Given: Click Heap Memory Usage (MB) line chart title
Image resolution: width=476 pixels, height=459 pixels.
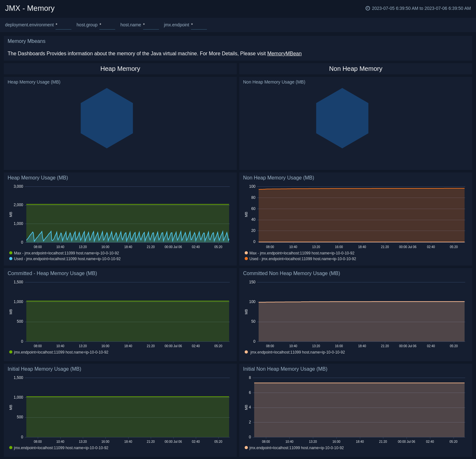Looking at the screenshot, I should (38, 178).
